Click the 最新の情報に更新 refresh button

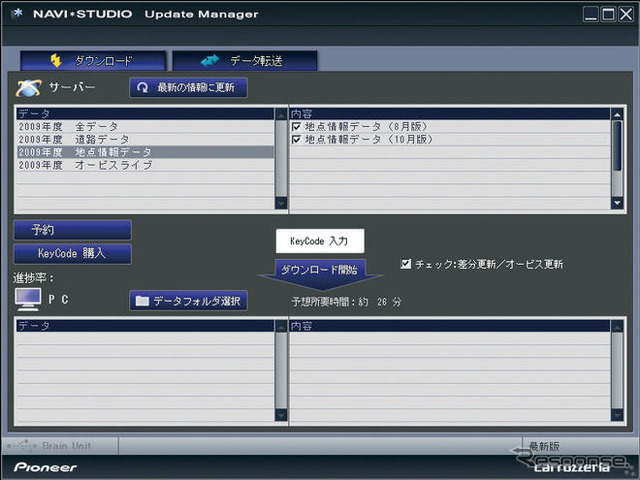coord(188,87)
